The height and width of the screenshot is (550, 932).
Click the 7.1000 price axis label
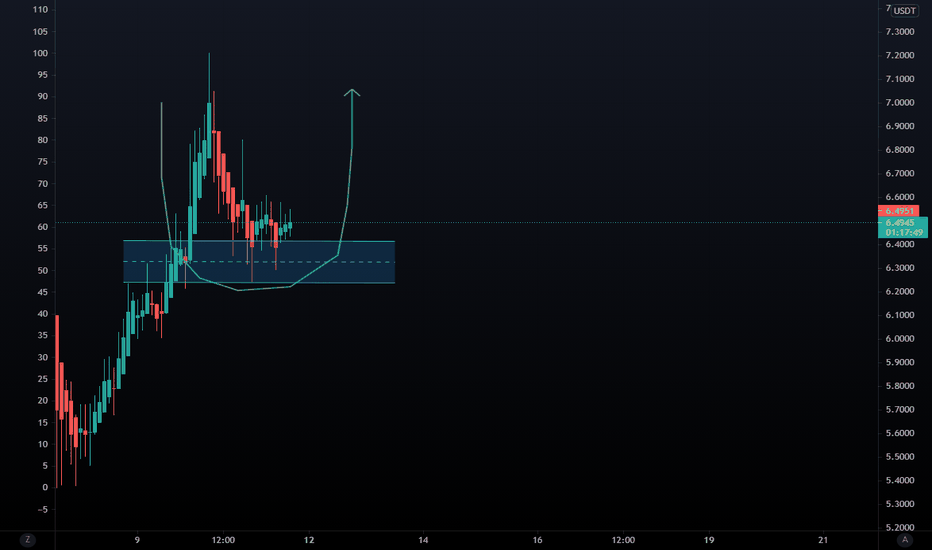(x=900, y=79)
